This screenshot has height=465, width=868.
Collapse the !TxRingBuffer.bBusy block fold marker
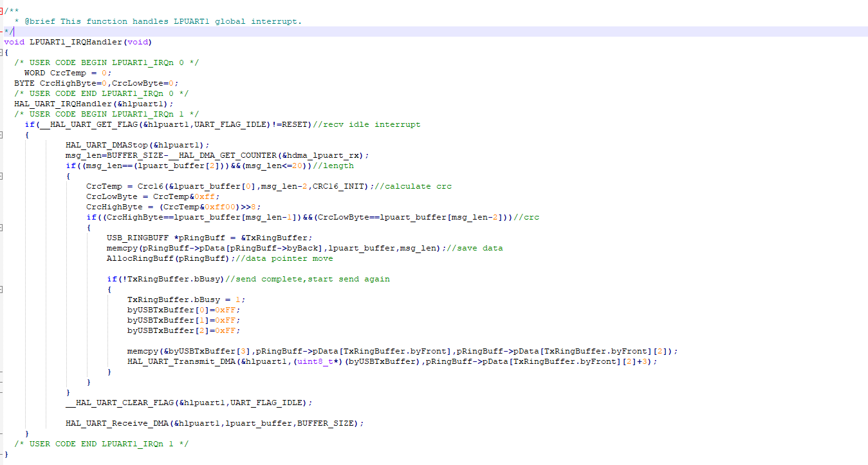point(1,289)
